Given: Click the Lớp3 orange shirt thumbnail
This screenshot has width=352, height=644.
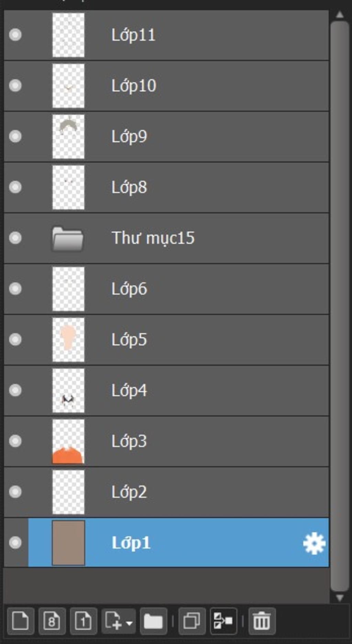Looking at the screenshot, I should (68, 441).
